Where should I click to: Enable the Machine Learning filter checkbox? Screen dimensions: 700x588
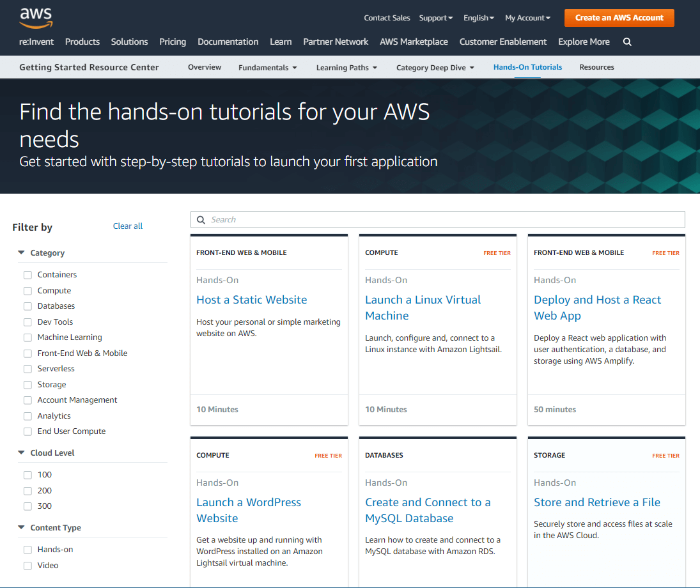click(27, 337)
